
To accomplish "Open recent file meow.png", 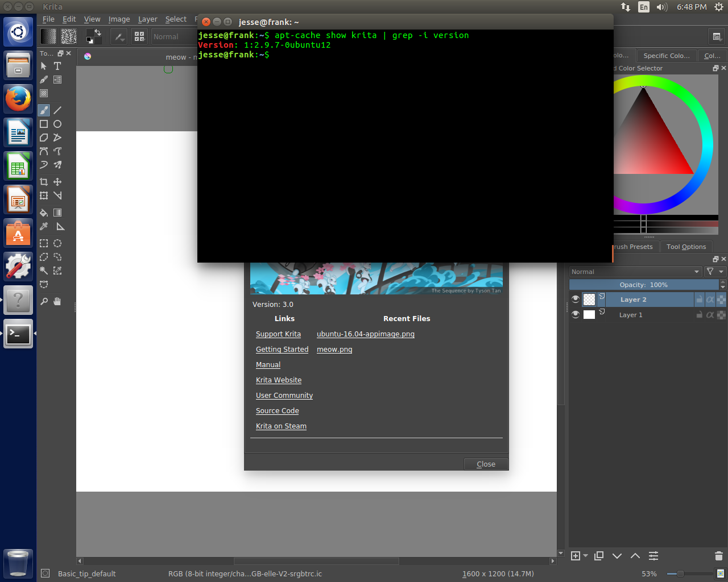I will [x=334, y=350].
